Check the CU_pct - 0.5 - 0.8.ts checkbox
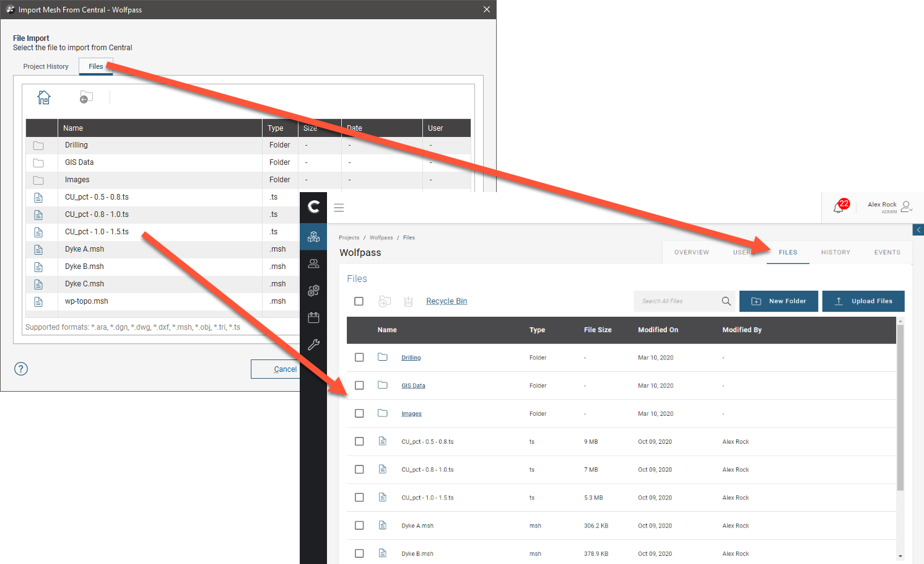This screenshot has height=564, width=924. (x=359, y=441)
